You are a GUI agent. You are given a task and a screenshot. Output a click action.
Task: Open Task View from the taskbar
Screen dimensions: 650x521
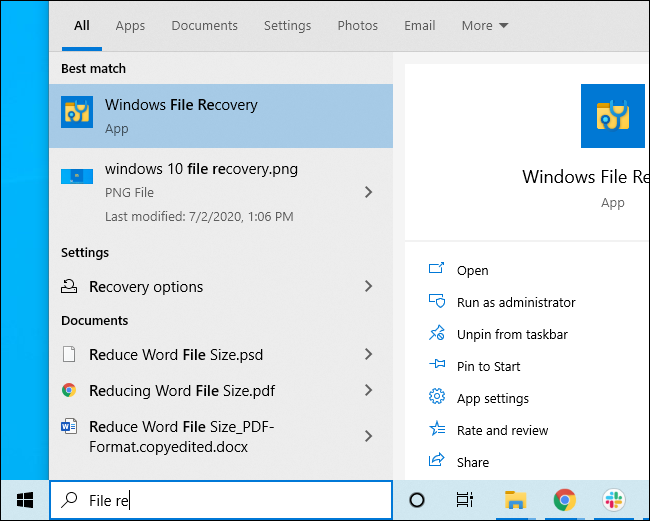[465, 500]
